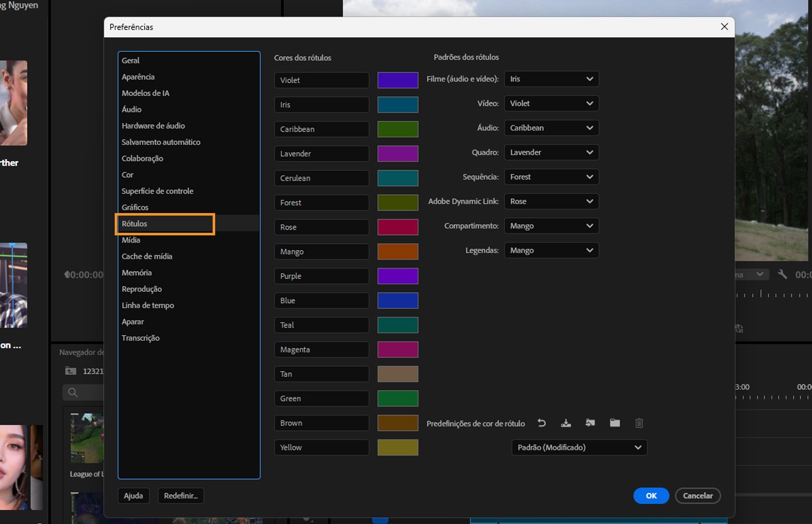Switch to Linha de tempo preferences
The image size is (812, 524).
[x=189, y=305]
